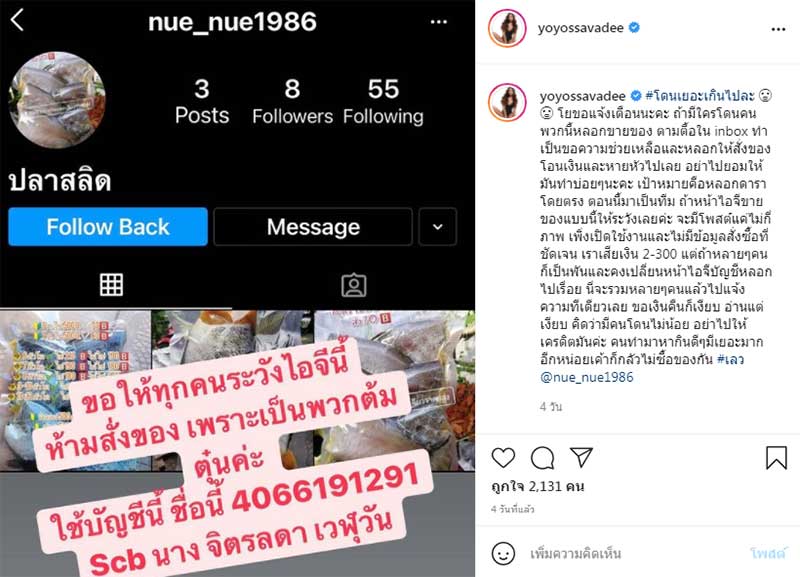Viewport: 800px width, 577px height.
Task: Open the @nue_nue1986 mention link
Action: click(587, 377)
